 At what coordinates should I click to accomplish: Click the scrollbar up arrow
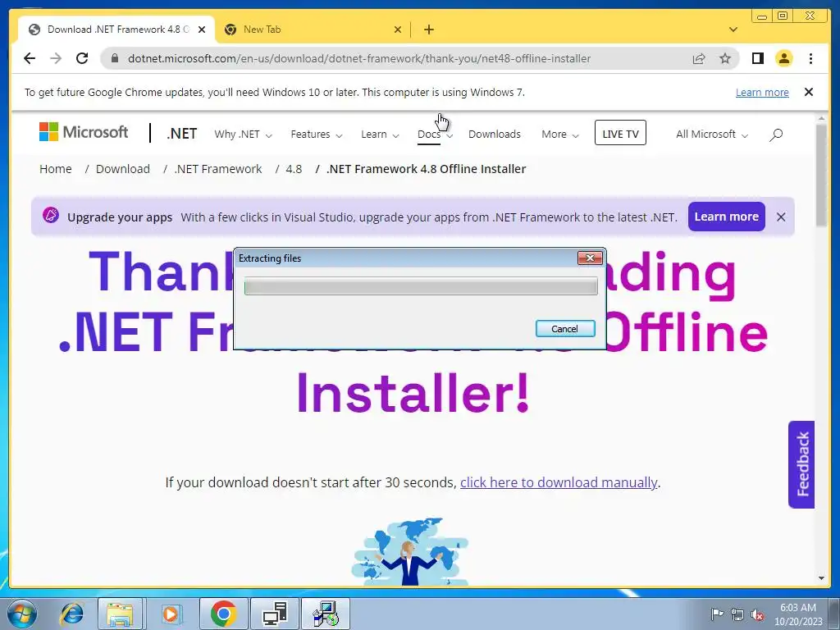(821, 118)
